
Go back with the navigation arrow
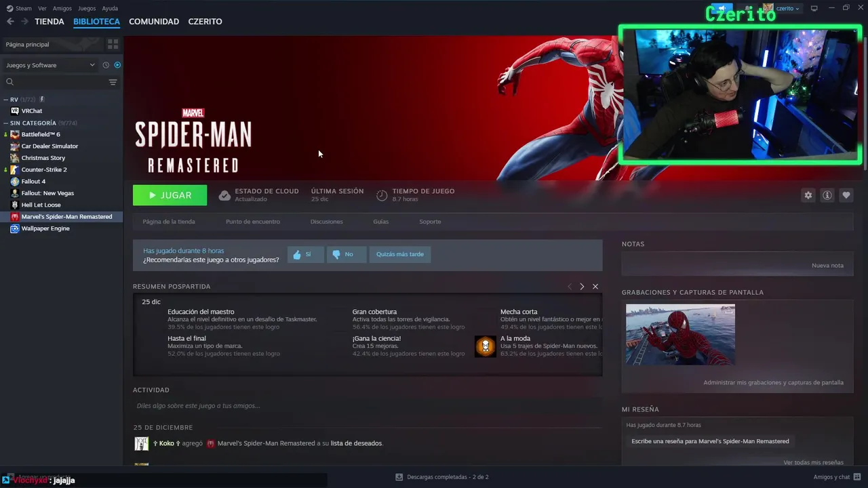click(x=10, y=22)
